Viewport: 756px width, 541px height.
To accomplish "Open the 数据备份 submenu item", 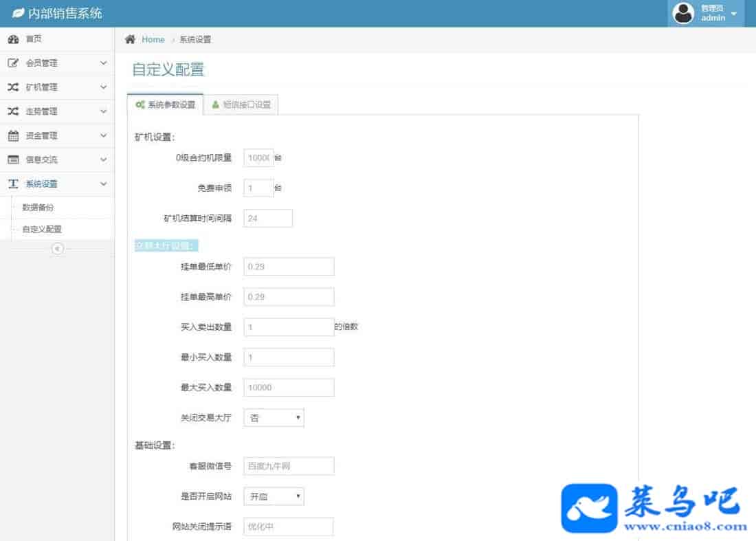I will point(38,207).
